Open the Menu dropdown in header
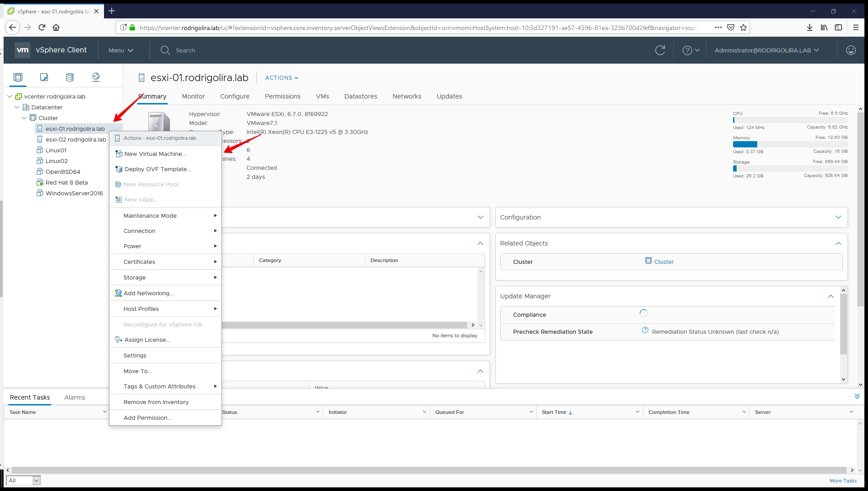Viewport: 868px width, 491px height. coord(121,50)
